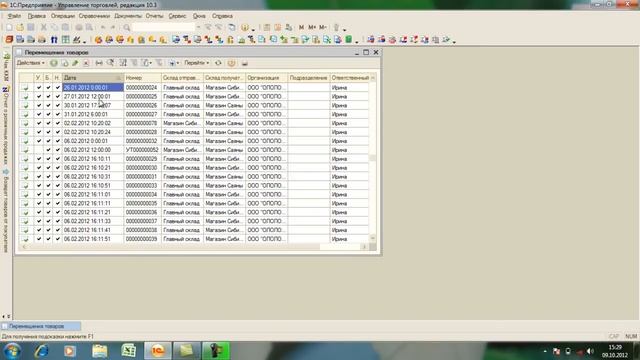Click Б checkmark in row 0000000025
The image size is (640, 360).
pyautogui.click(x=48, y=96)
